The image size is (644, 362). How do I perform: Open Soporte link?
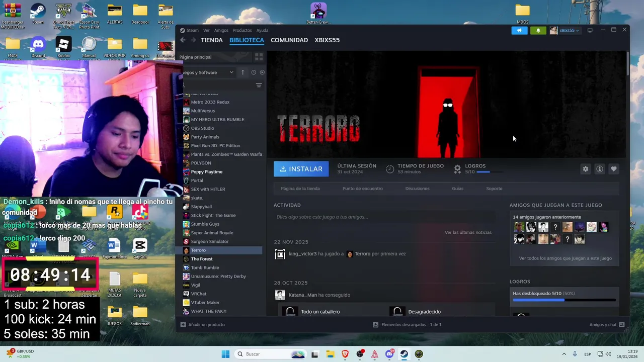point(494,189)
